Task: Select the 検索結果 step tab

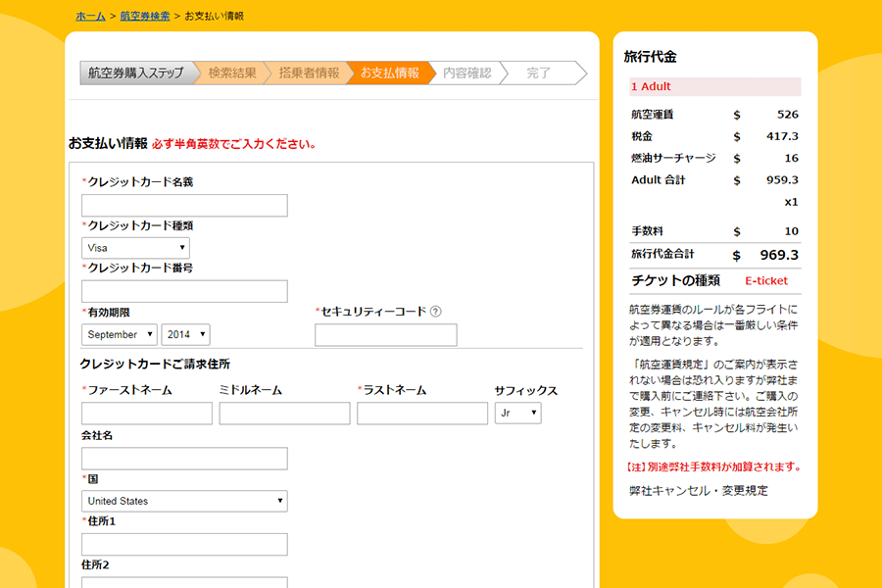Action: (231, 73)
